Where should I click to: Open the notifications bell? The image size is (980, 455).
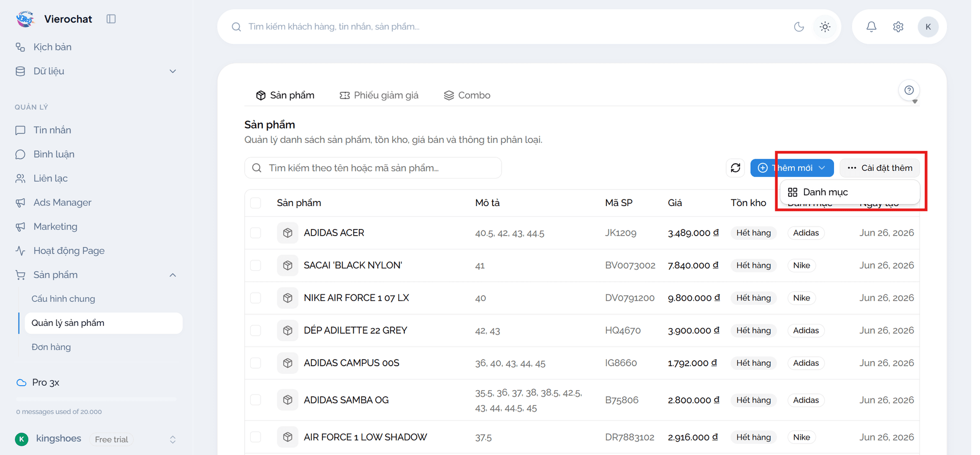point(871,27)
